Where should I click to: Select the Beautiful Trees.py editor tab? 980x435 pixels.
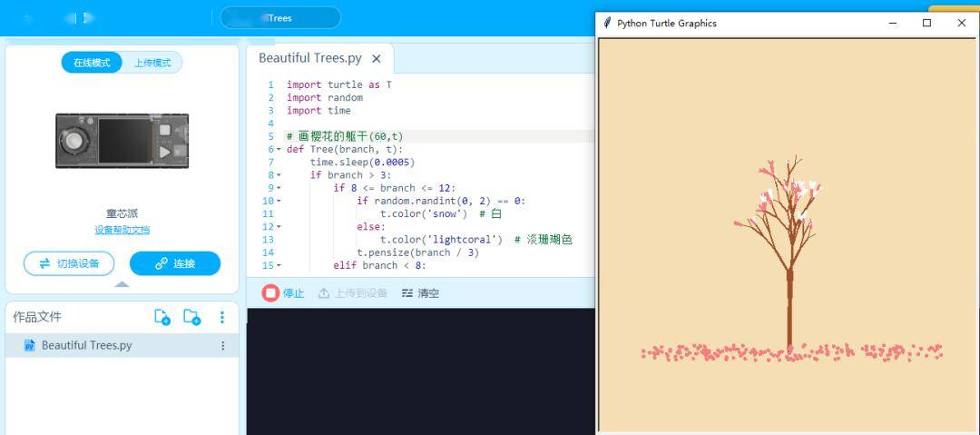309,58
